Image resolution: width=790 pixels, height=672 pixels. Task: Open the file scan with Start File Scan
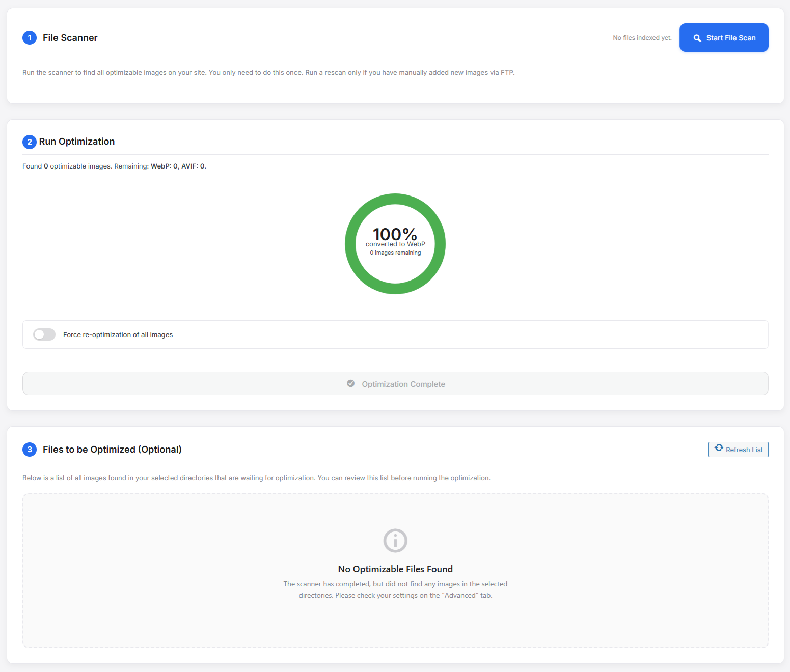[723, 37]
